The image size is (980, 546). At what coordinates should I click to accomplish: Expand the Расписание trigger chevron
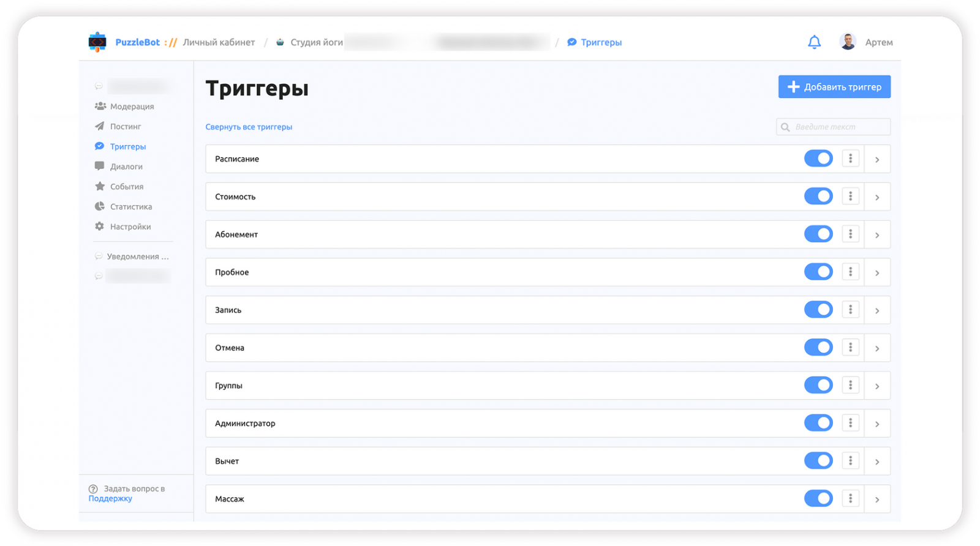(877, 159)
